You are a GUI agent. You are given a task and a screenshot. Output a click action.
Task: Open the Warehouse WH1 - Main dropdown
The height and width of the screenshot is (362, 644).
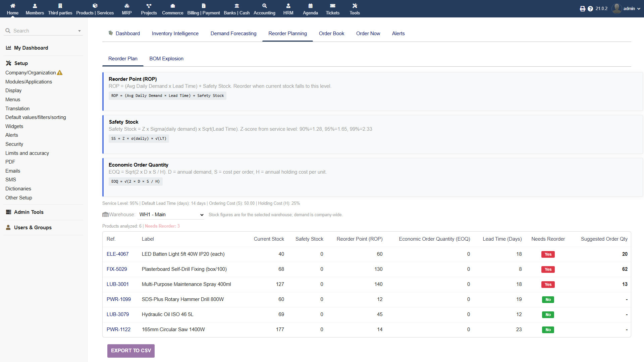(171, 215)
